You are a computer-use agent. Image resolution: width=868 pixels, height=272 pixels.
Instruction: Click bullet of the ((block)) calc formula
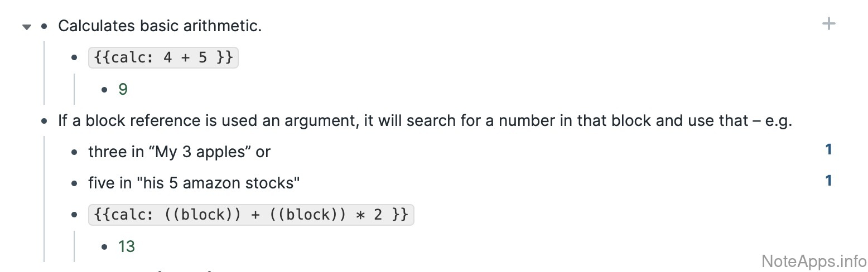[75, 215]
